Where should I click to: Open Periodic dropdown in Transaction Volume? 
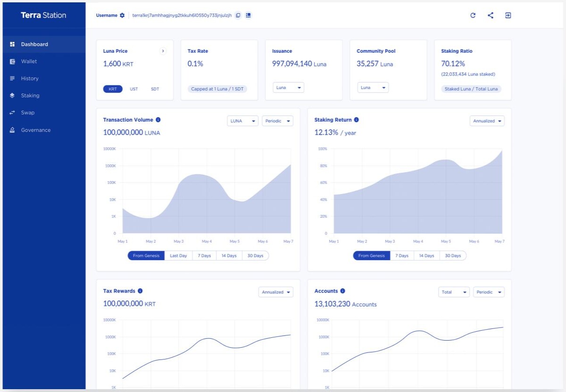[x=277, y=121]
